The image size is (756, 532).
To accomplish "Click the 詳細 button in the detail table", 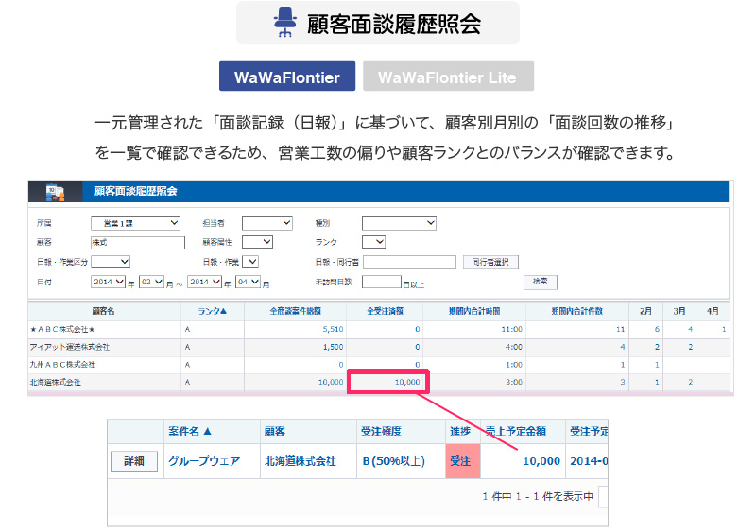I will tap(133, 461).
